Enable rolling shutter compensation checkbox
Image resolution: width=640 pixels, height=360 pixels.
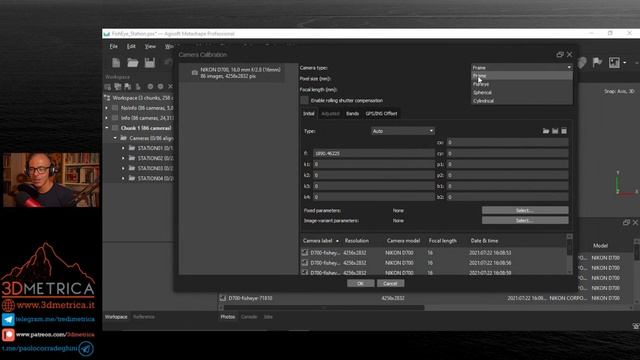[304, 100]
